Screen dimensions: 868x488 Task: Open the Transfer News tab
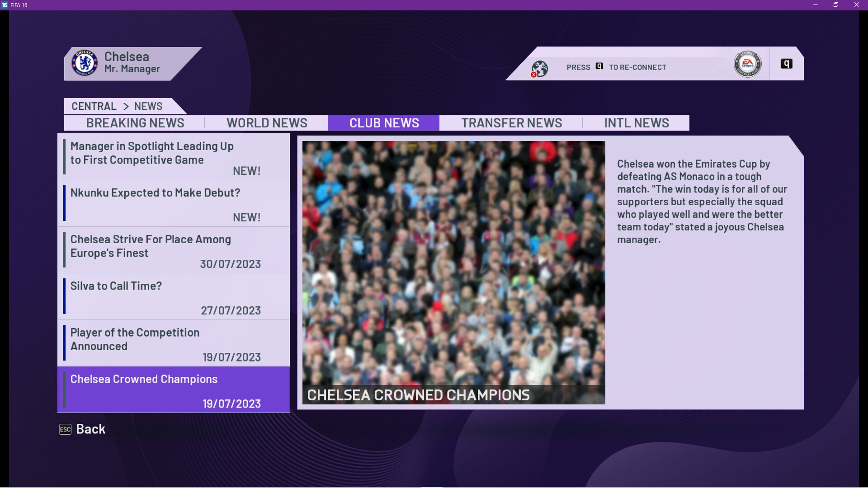(511, 123)
